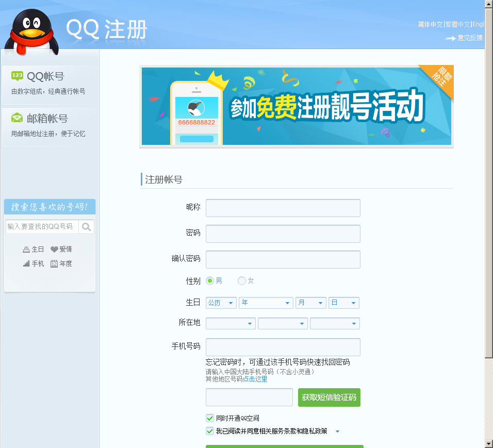The width and height of the screenshot is (493, 448).
Task: Click the green submit button at bottom
Action: pos(285,446)
